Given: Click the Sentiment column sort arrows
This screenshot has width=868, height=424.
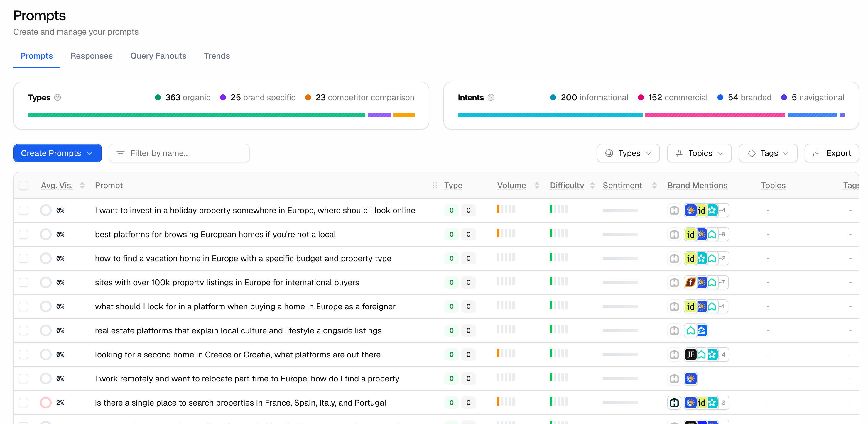Looking at the screenshot, I should pos(654,185).
